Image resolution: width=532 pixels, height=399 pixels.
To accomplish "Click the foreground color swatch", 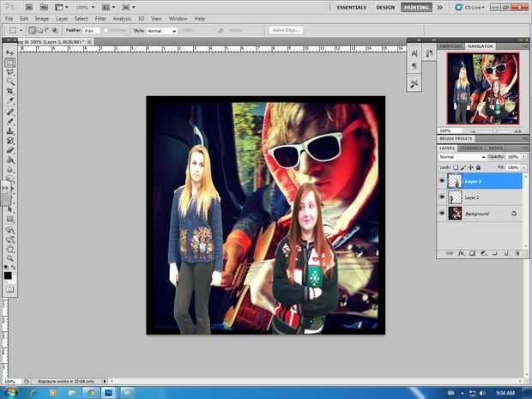I will pos(8,275).
